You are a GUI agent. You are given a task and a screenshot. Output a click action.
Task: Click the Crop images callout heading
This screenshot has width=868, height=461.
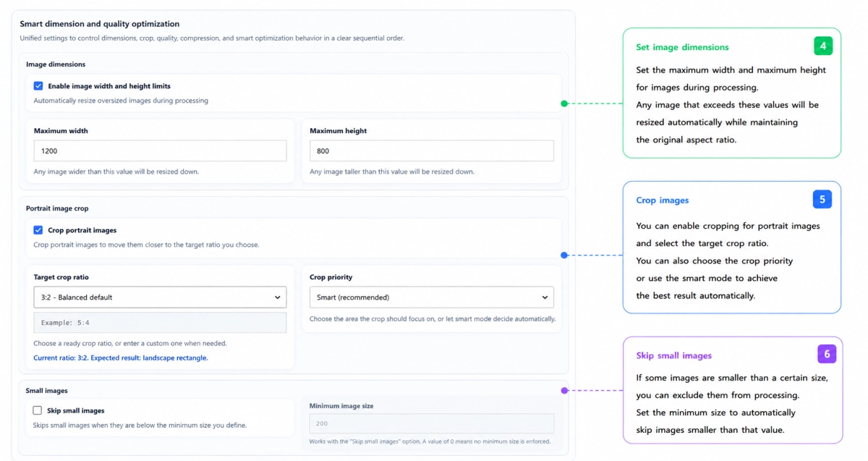pos(663,200)
